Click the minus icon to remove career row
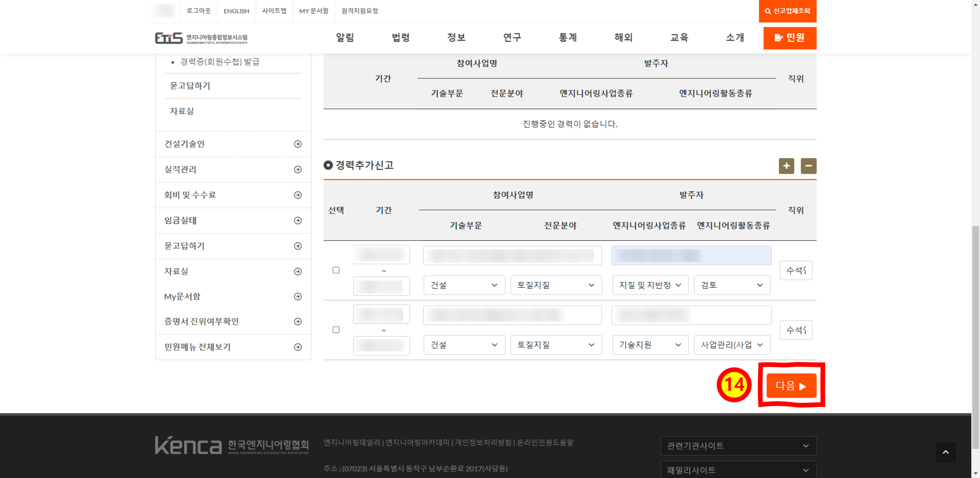This screenshot has height=478, width=980. click(x=808, y=166)
